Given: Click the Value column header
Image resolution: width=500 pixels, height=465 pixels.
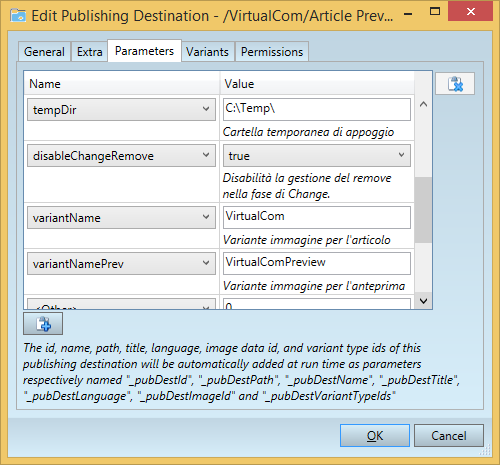Looking at the screenshot, I should point(317,83).
